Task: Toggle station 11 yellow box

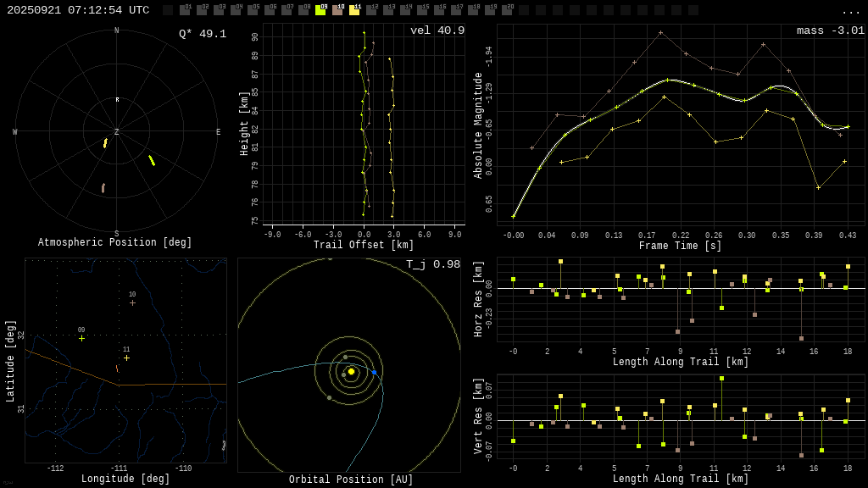Action: (354, 10)
